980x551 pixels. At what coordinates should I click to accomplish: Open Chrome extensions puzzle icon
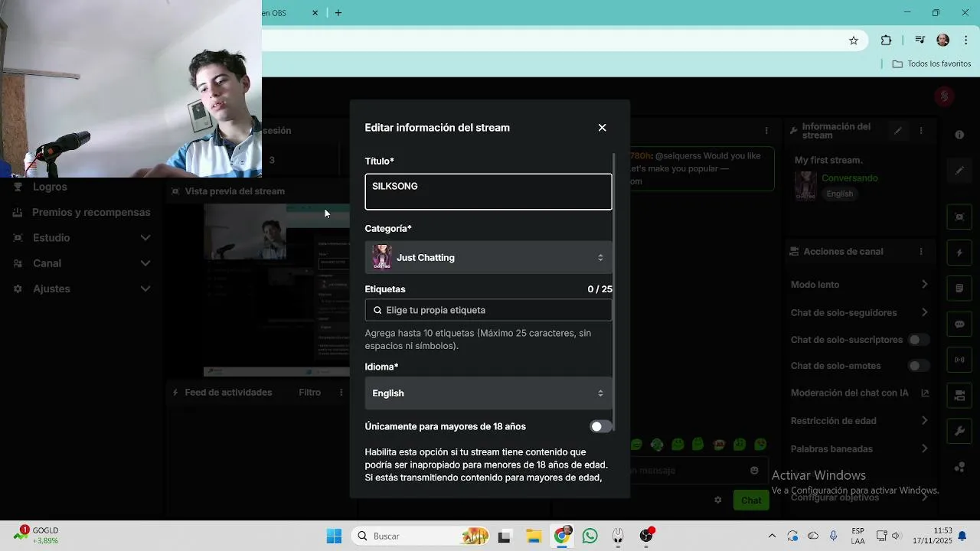(x=887, y=41)
